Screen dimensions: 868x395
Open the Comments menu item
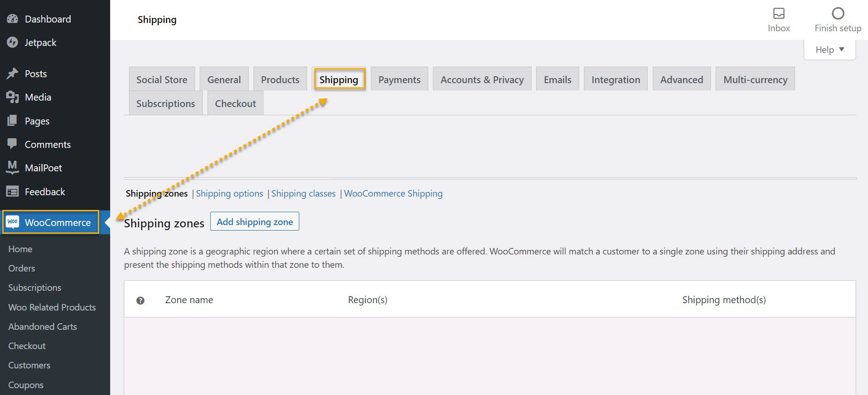pos(48,144)
